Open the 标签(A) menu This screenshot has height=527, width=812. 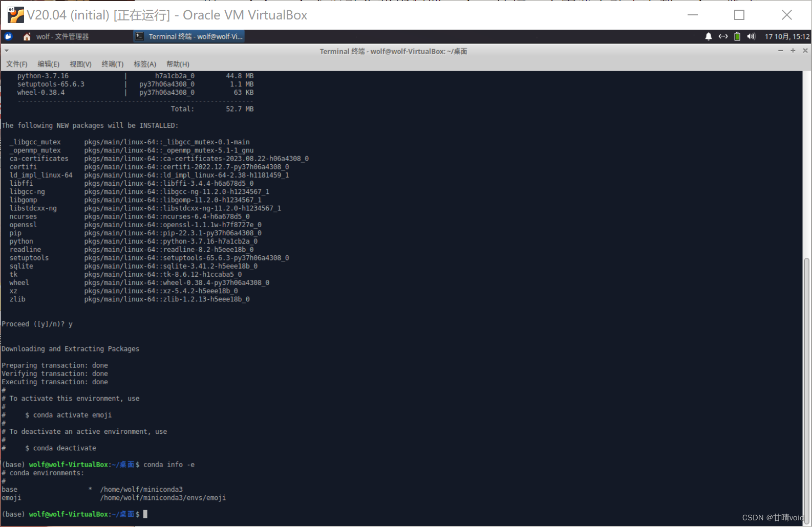[x=145, y=64]
